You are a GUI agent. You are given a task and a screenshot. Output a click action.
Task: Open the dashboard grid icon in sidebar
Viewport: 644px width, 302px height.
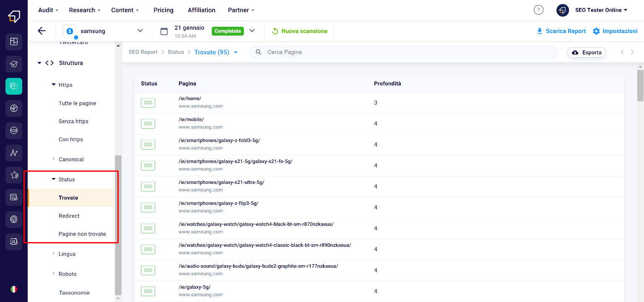tap(14, 41)
